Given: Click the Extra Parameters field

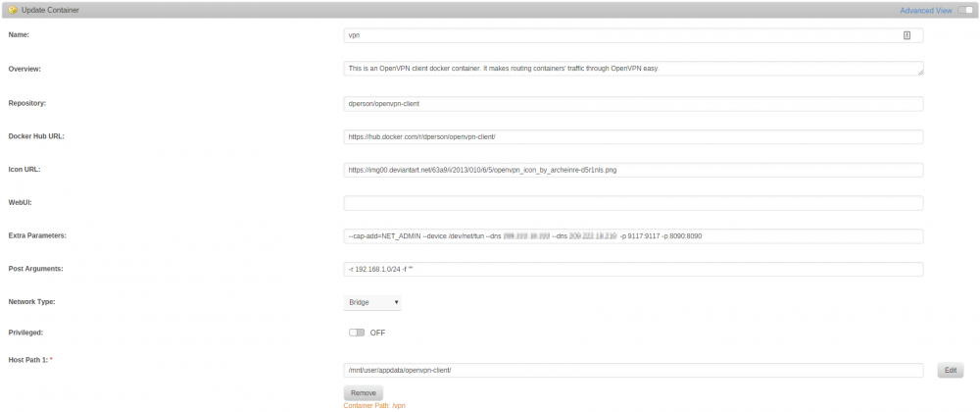Looking at the screenshot, I should click(x=633, y=236).
